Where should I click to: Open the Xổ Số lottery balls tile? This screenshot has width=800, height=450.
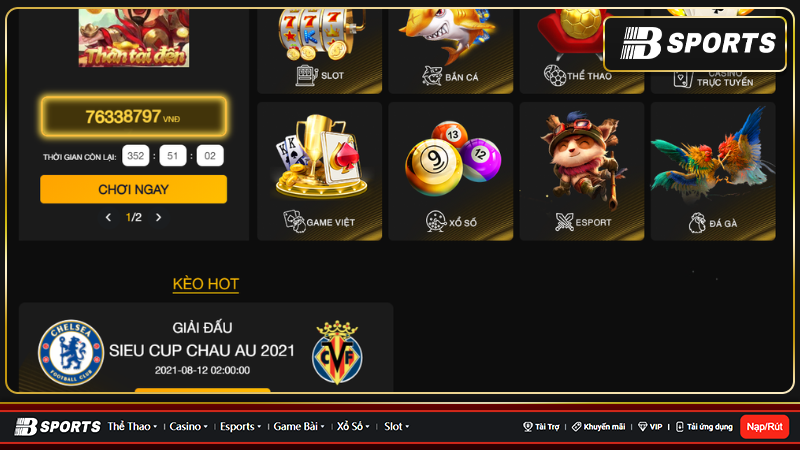pos(451,171)
